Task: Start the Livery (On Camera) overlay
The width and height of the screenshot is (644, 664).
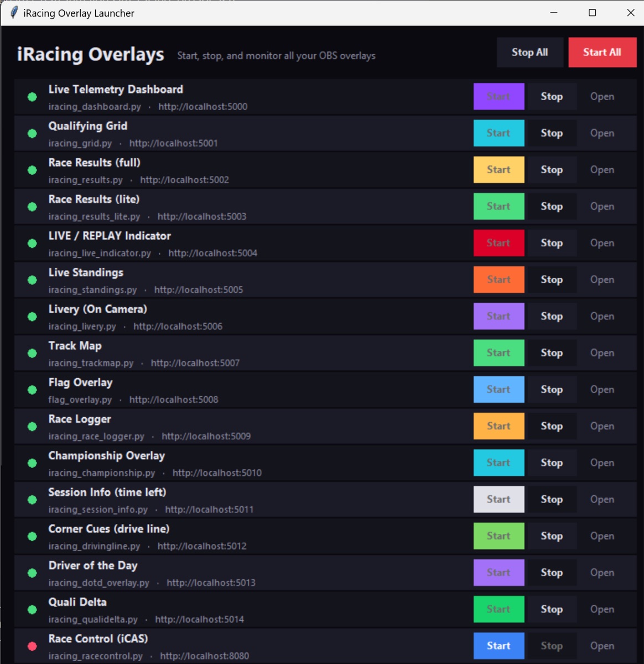Action: (x=498, y=317)
